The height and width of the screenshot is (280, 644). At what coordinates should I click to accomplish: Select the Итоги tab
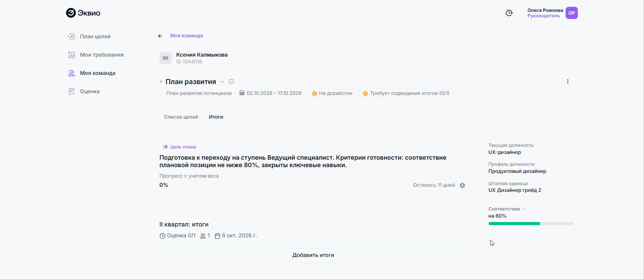pos(216,117)
